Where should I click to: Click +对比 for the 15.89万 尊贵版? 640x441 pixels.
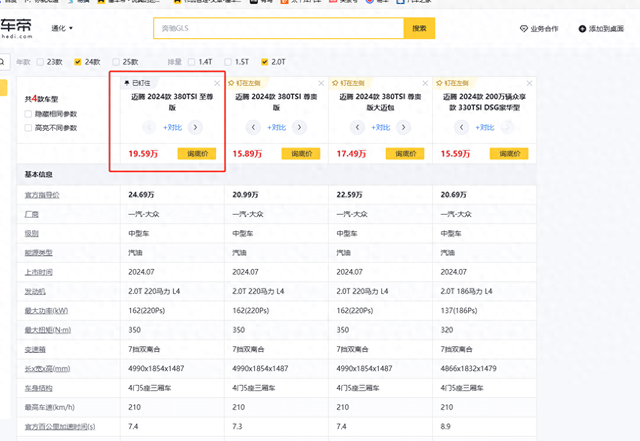(277, 127)
